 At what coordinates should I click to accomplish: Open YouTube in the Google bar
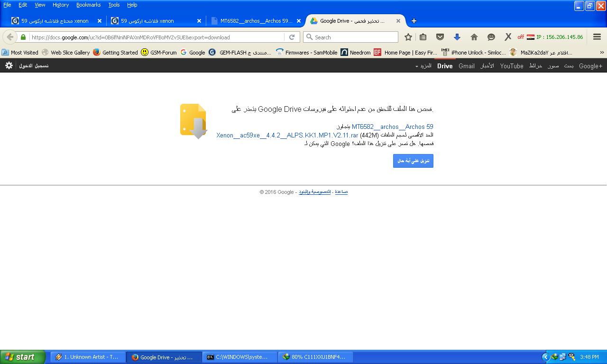[x=512, y=66]
